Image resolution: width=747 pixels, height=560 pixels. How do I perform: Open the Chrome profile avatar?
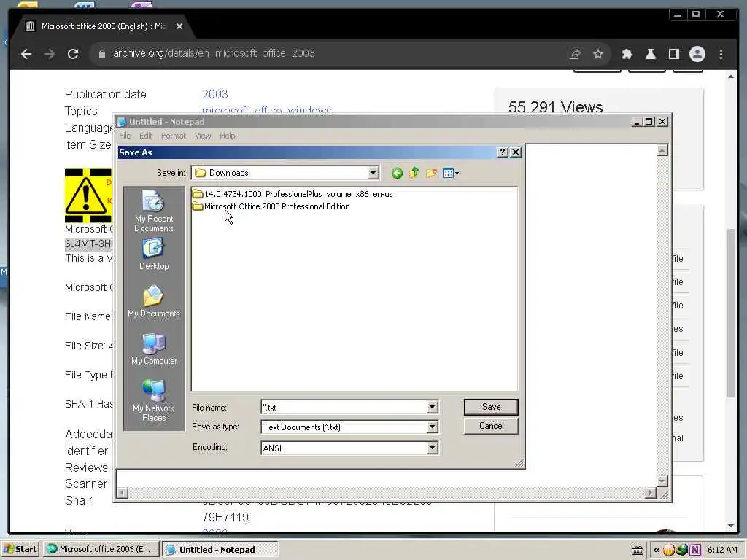(697, 54)
